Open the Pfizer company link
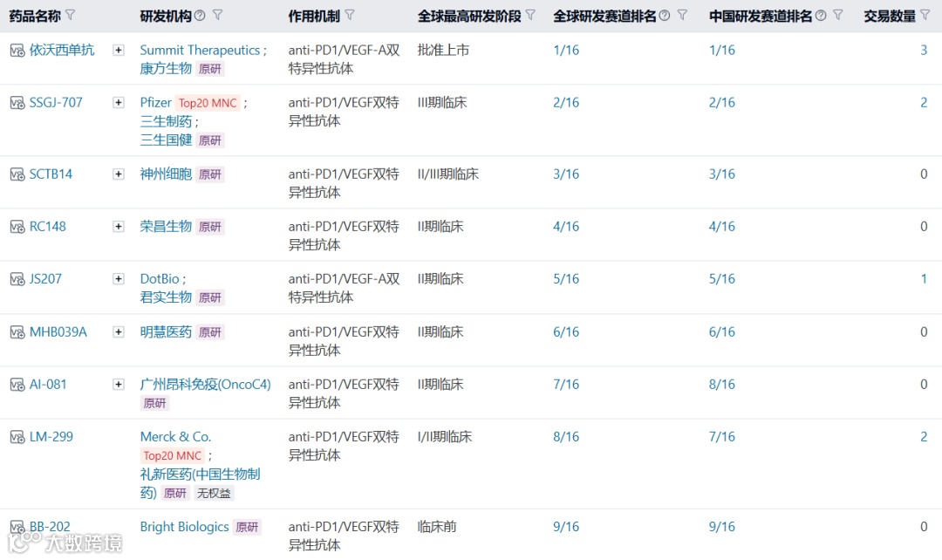The image size is (942, 560). point(155,102)
